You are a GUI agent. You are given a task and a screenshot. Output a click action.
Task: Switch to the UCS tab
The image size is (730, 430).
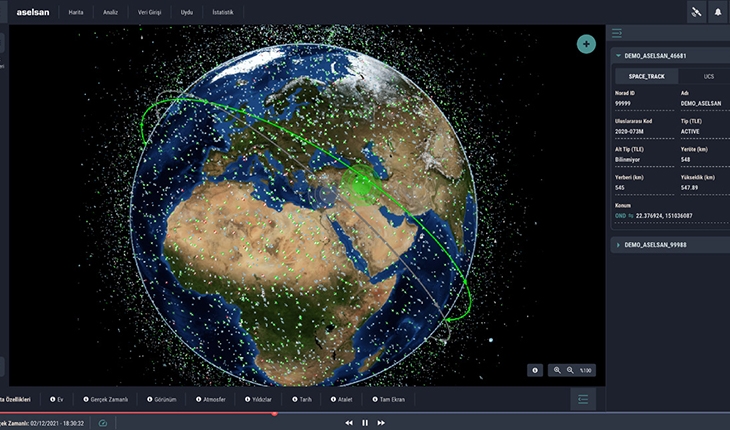(709, 76)
